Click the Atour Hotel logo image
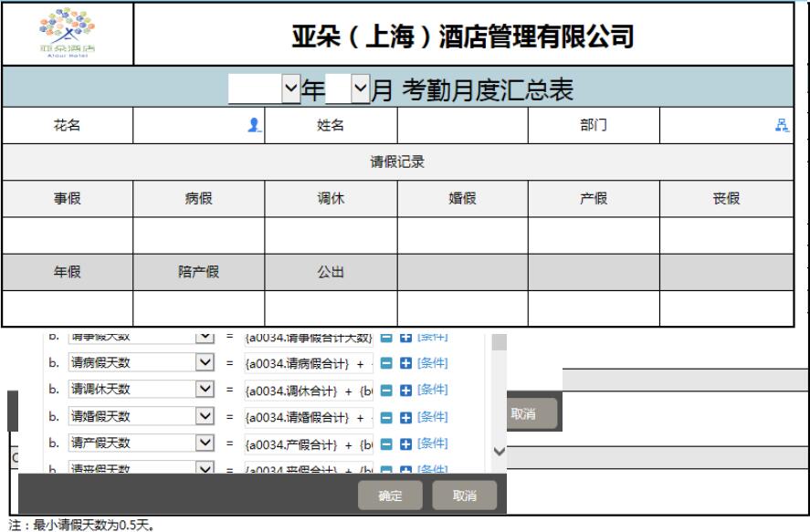810x532 pixels. pyautogui.click(x=68, y=34)
